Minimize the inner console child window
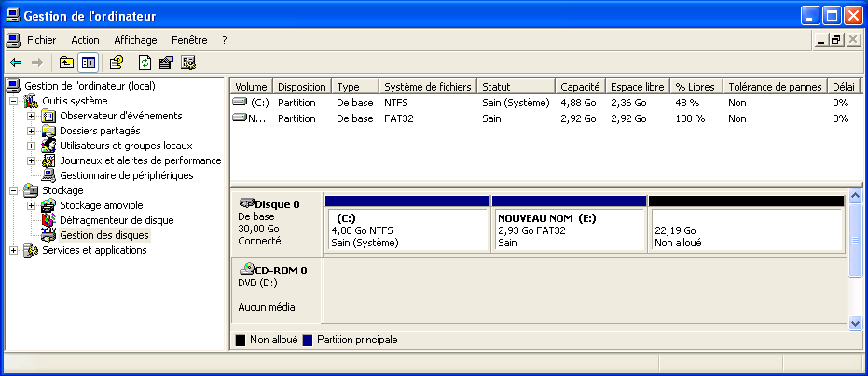The width and height of the screenshot is (868, 376). (x=822, y=40)
